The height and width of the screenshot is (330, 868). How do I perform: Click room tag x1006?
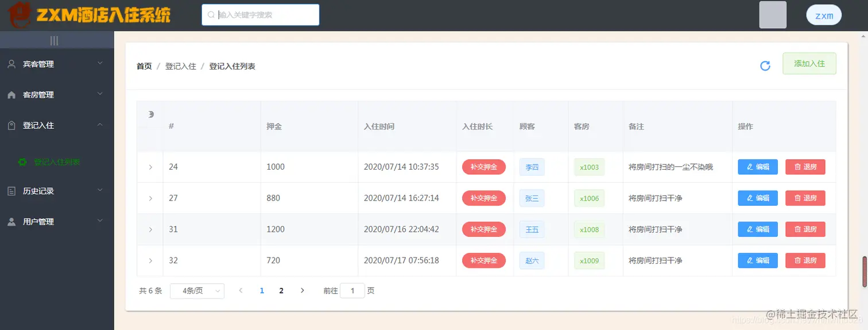coord(589,198)
